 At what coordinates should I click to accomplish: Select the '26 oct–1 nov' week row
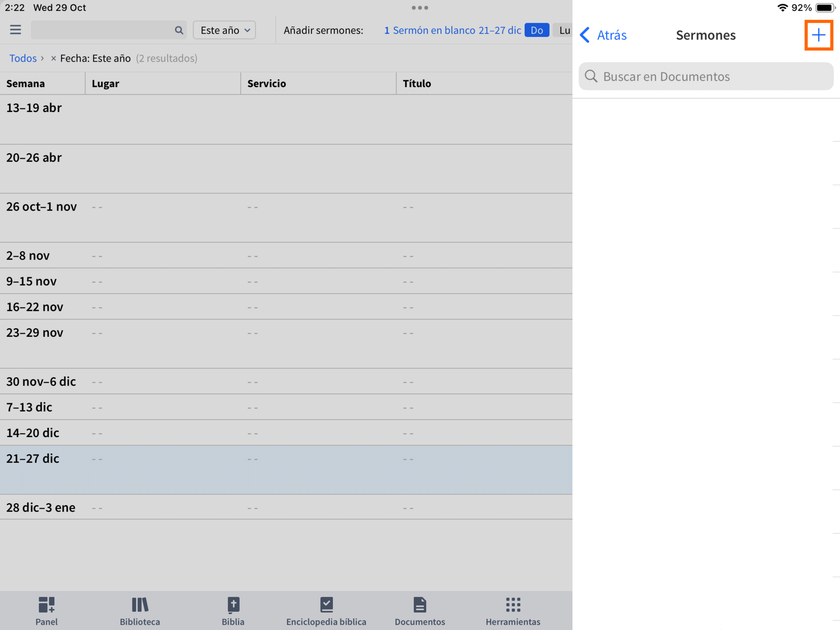tap(286, 218)
